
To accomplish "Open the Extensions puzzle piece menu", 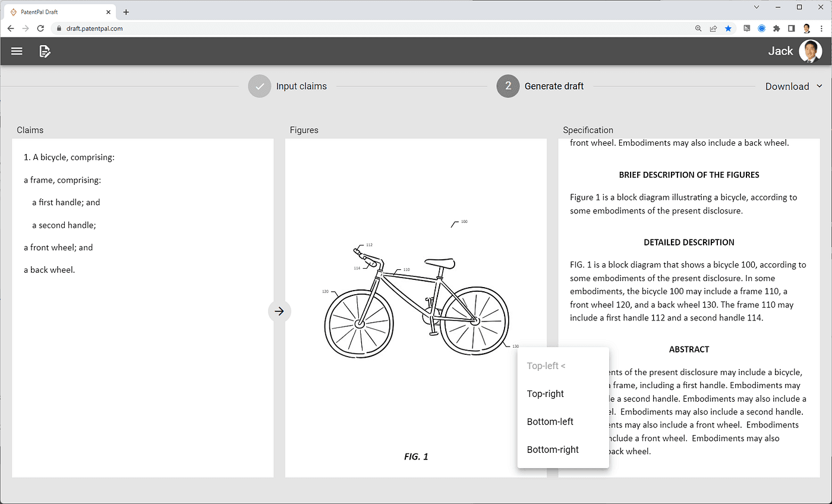I will tap(776, 28).
